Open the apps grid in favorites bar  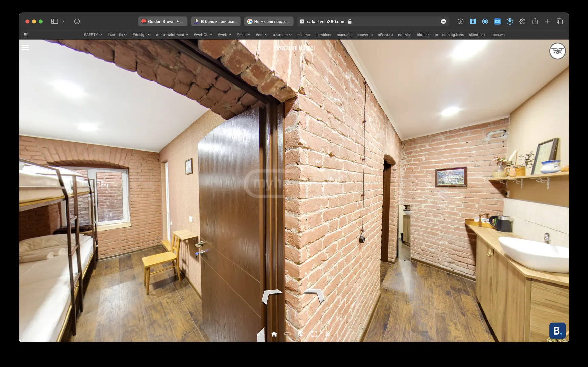coord(26,35)
